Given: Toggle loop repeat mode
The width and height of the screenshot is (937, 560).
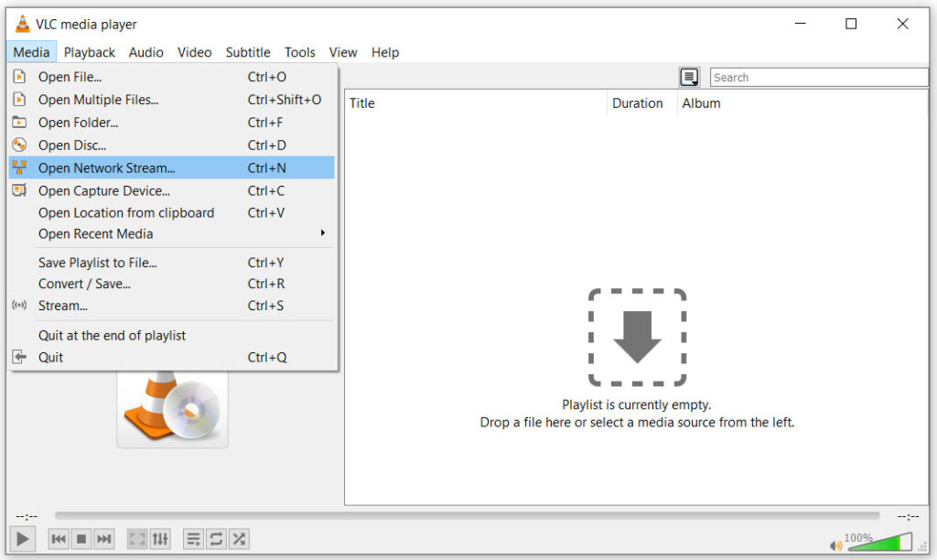Looking at the screenshot, I should click(x=216, y=539).
